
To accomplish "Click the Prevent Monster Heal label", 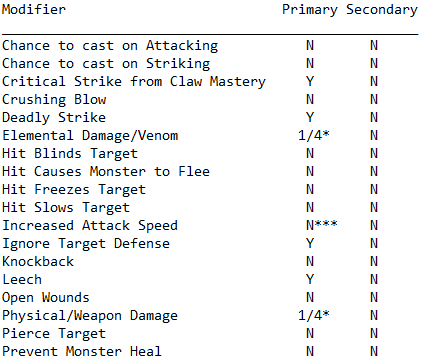I will coord(82,351).
